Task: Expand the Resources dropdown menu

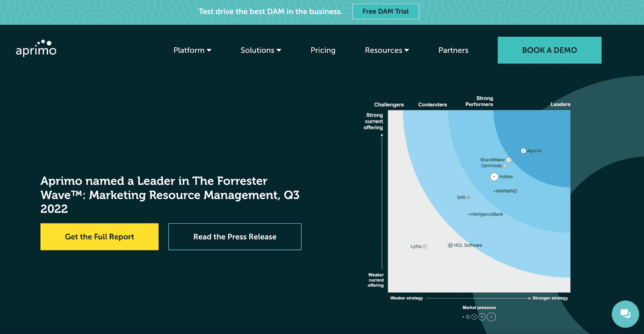Action: pos(387,50)
